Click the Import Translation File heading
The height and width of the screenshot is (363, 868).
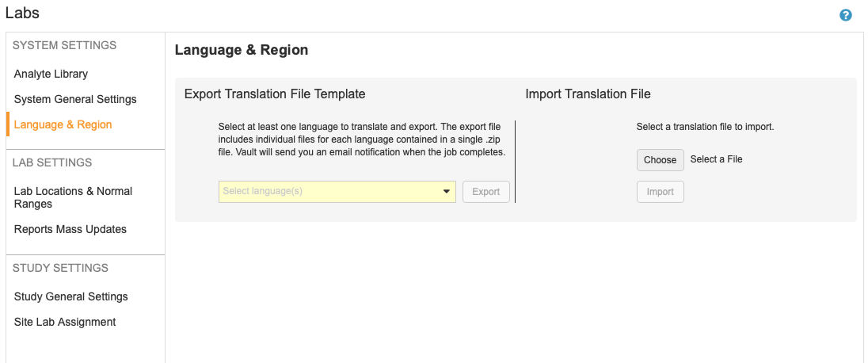pos(588,94)
